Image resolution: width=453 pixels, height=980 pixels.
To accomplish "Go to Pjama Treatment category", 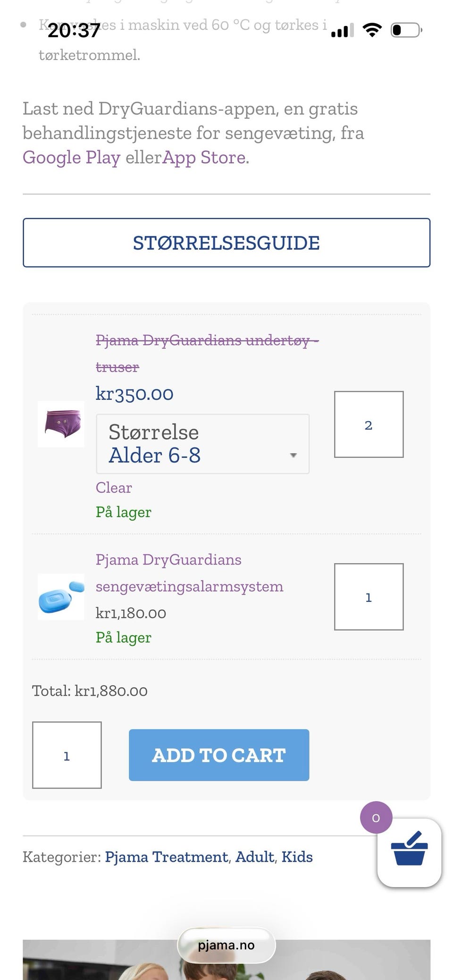I will [x=166, y=856].
